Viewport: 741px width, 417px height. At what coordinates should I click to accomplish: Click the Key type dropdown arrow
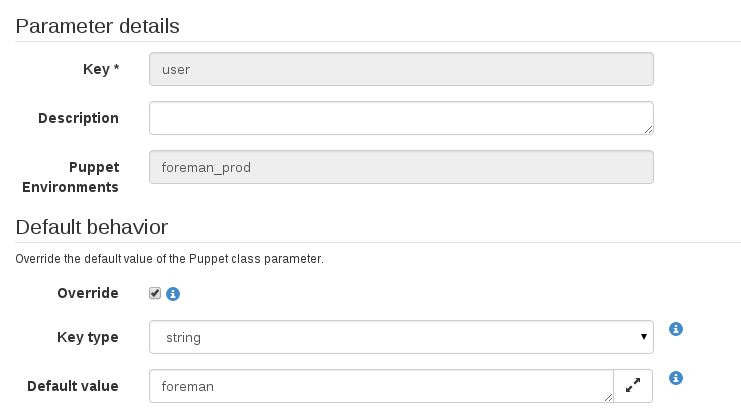(643, 337)
